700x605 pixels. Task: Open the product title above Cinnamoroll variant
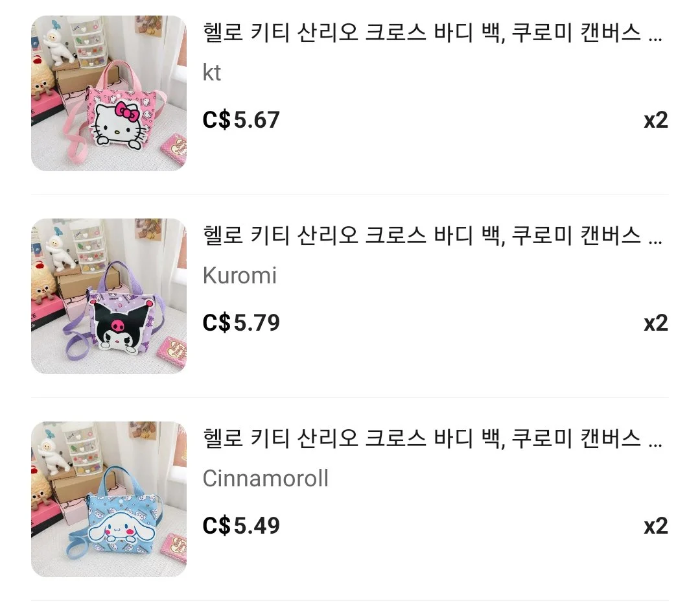coord(432,438)
